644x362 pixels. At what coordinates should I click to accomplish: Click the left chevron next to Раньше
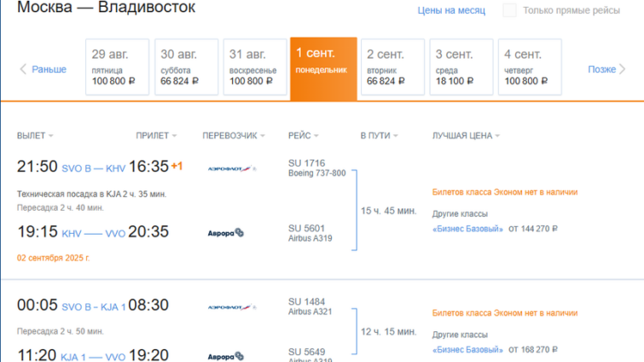(23, 69)
